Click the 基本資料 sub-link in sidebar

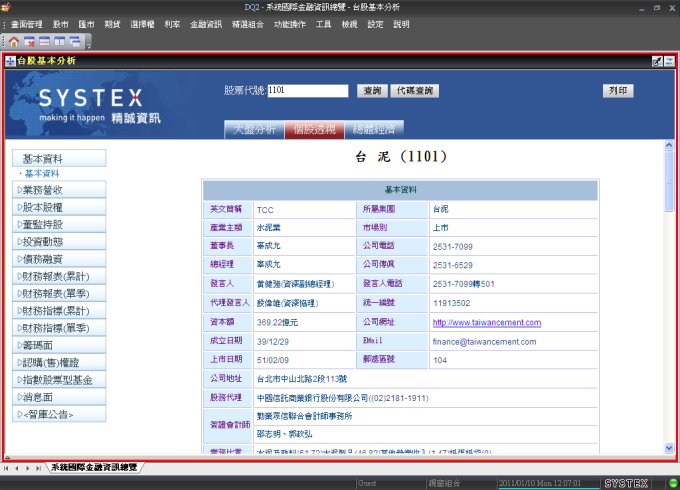tap(42, 174)
